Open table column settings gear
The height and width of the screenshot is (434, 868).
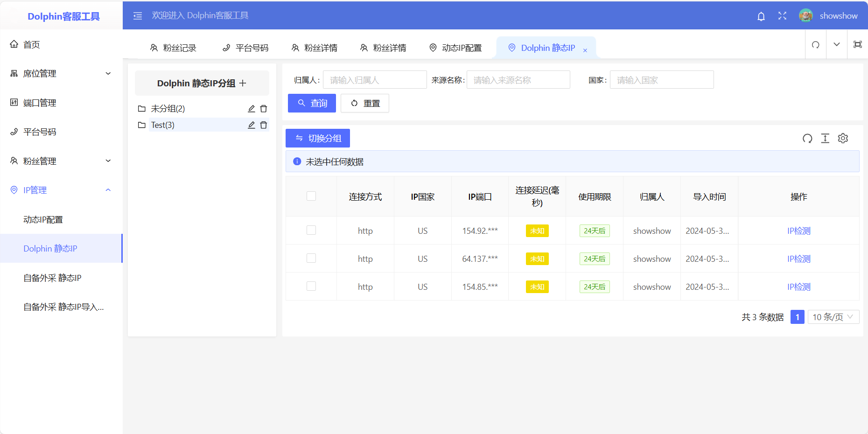coord(843,138)
